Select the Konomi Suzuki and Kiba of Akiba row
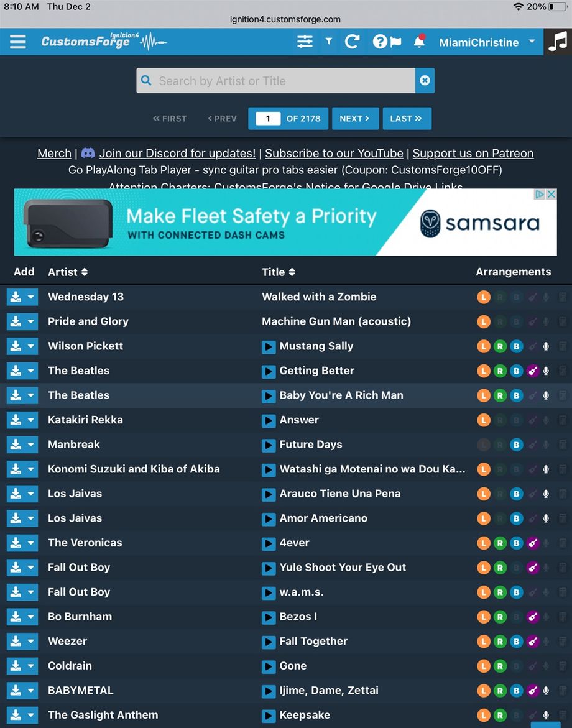Viewport: 572px width, 728px height. coord(286,469)
